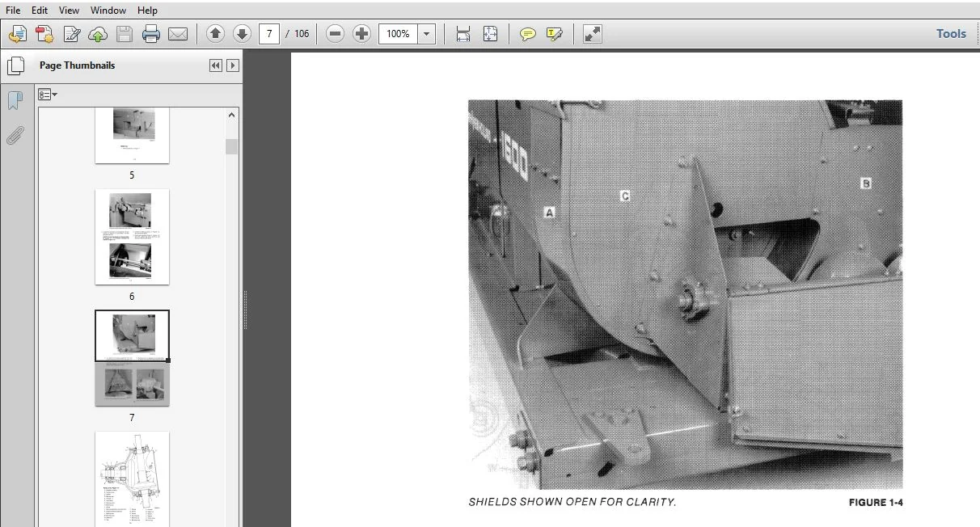Click the page number field showing 7
This screenshot has height=527, width=980.
(269, 34)
